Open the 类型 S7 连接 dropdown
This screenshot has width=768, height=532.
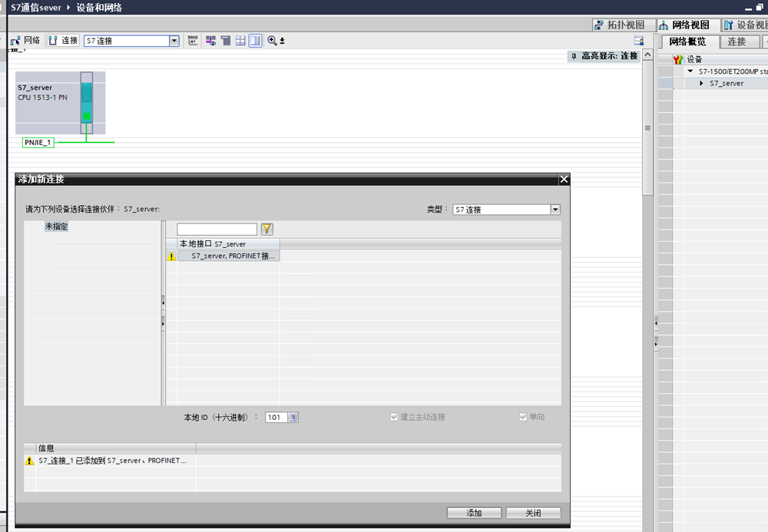point(555,210)
